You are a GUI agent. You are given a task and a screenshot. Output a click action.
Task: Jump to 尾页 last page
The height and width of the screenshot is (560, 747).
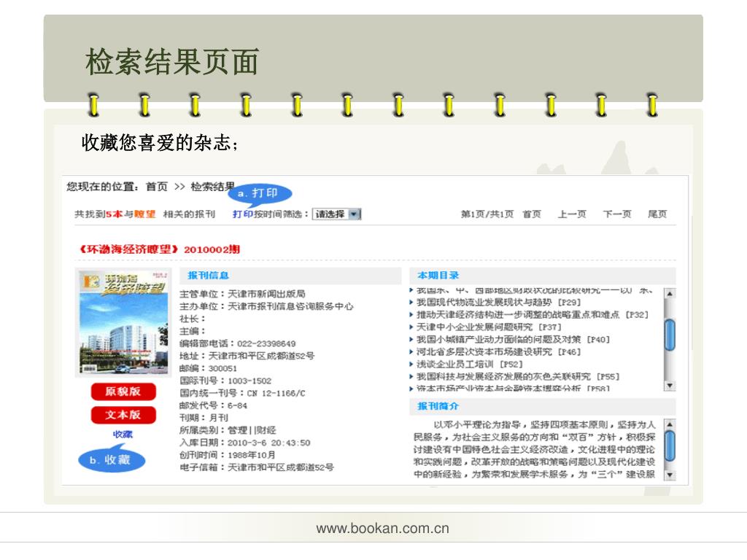click(x=657, y=214)
